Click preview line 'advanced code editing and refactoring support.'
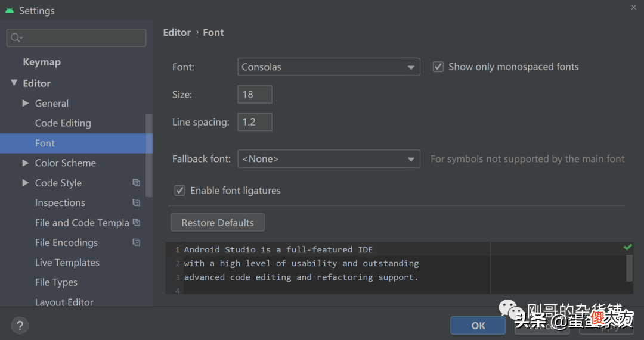644x340 pixels. pos(301,277)
